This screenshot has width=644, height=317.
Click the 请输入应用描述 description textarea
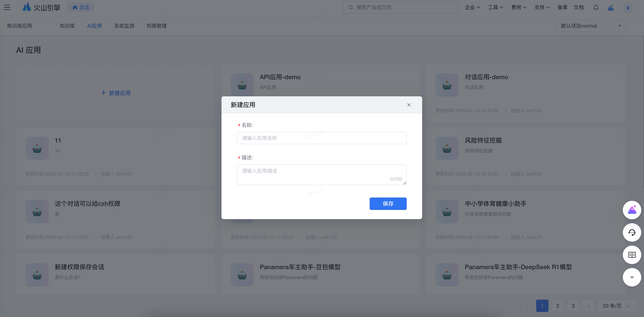pos(322,175)
